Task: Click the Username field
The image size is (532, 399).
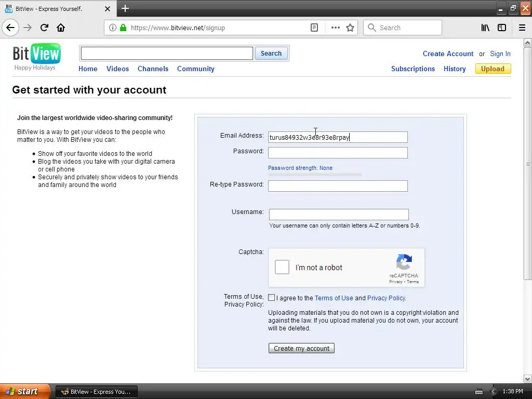Action: pyautogui.click(x=339, y=215)
